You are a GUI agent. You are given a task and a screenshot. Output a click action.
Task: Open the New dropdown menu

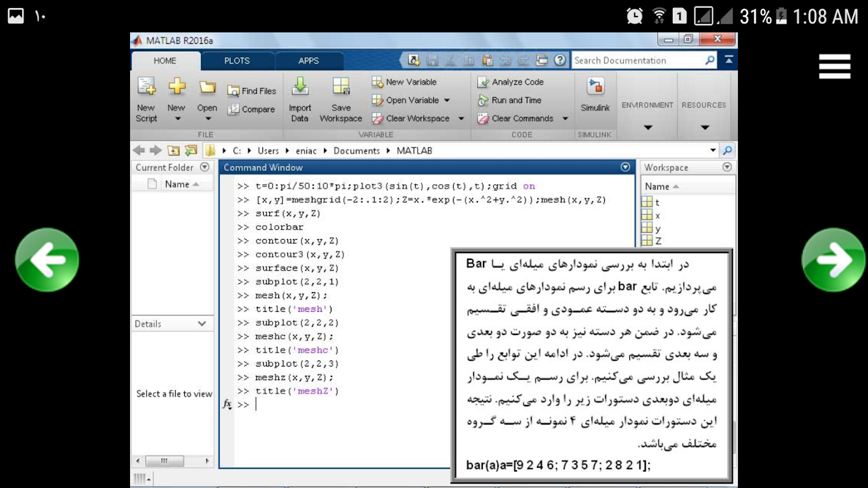click(x=176, y=119)
